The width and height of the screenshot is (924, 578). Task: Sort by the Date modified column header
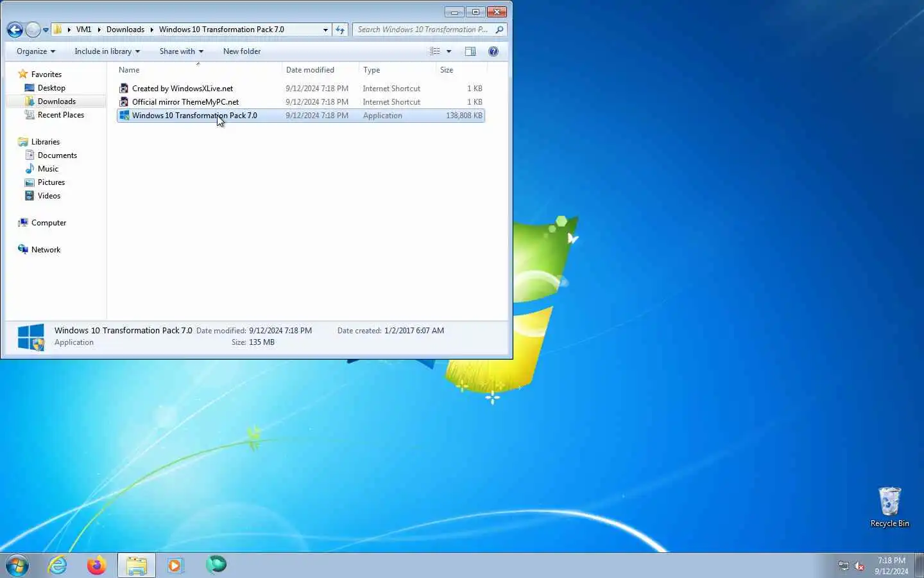coord(320,70)
